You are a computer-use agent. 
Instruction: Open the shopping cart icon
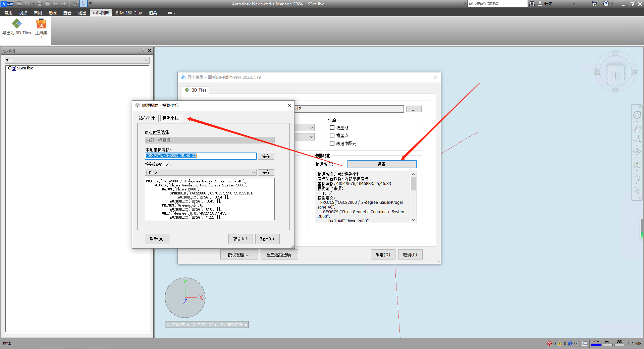click(594, 4)
